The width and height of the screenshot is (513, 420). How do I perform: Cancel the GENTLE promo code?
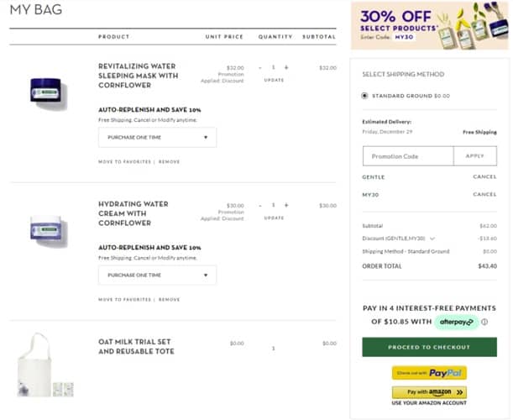484,177
